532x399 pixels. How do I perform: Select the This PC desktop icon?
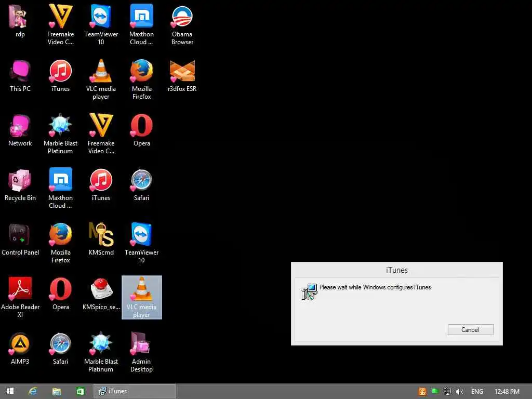20,76
